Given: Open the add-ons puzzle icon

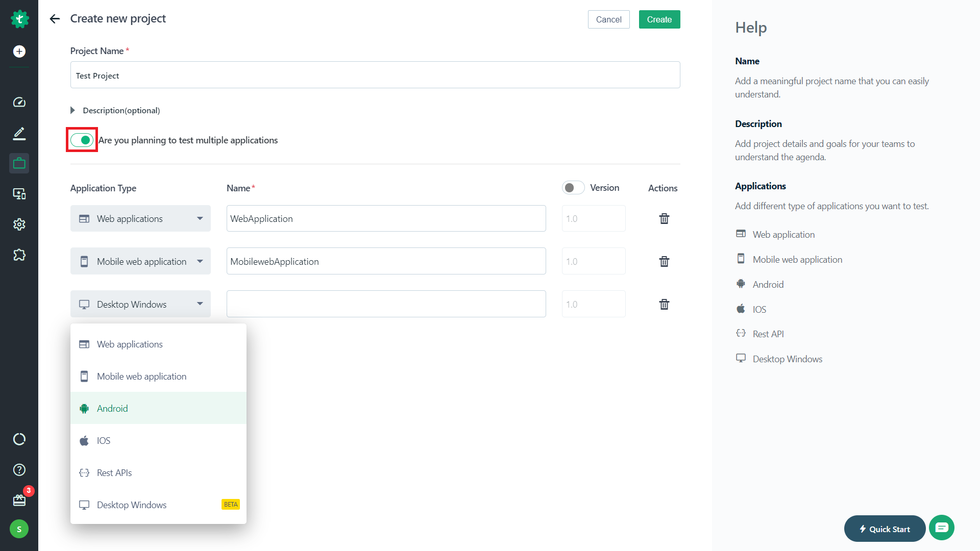Looking at the screenshot, I should click(x=19, y=255).
